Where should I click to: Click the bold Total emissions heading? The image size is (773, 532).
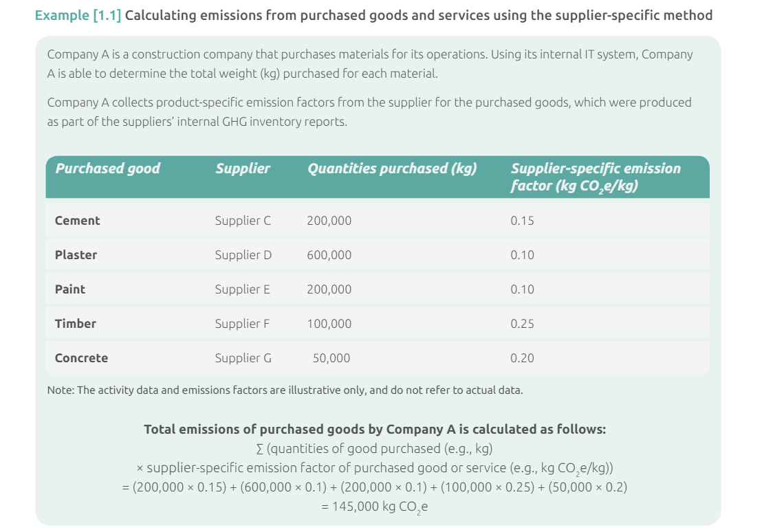tap(375, 430)
